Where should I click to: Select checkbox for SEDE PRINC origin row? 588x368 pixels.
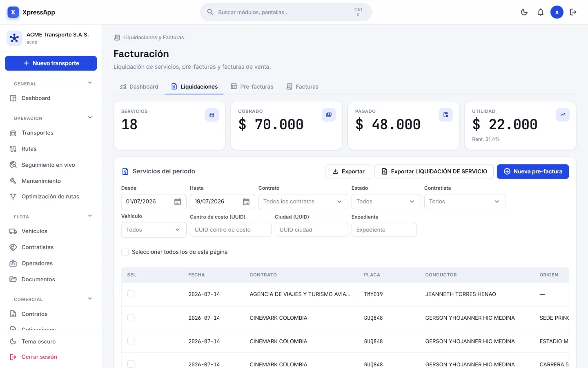click(131, 318)
